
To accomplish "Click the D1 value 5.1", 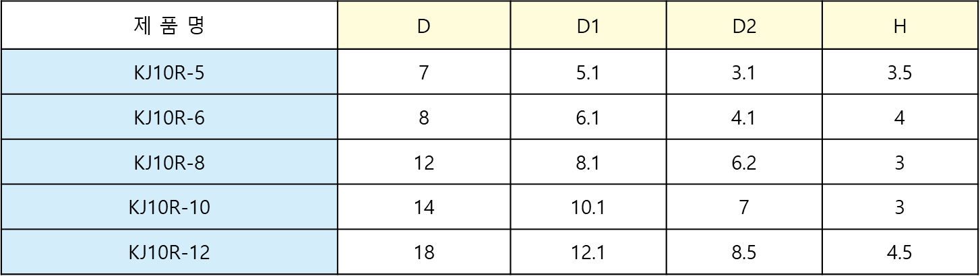I will click(x=588, y=72).
